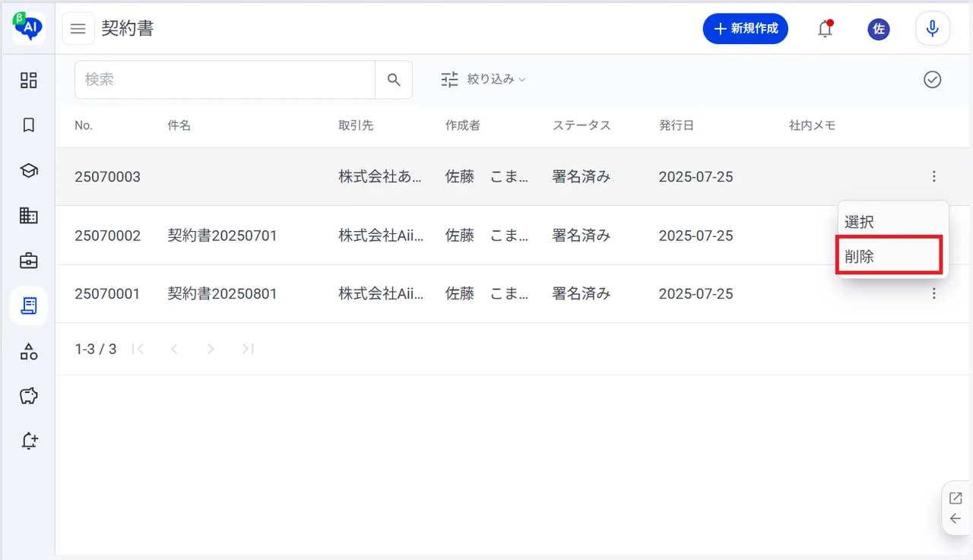The height and width of the screenshot is (560, 973).
Task: Open three-dot menu for row 25070003
Action: point(933,176)
